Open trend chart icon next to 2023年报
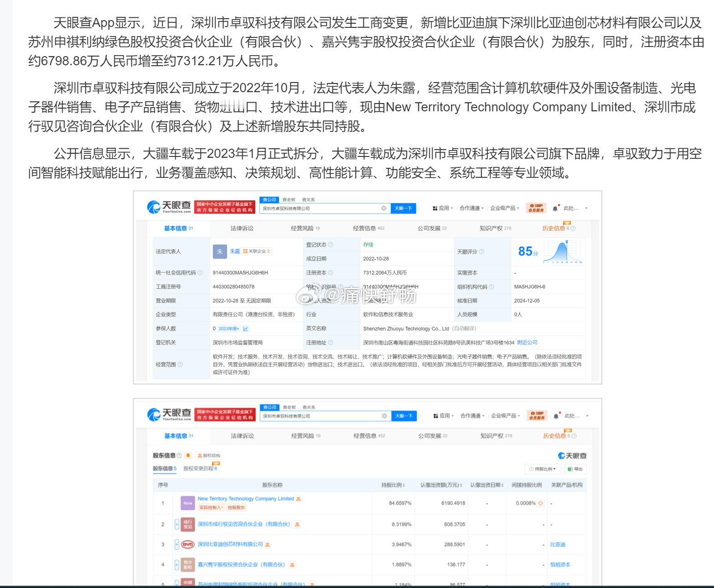Image resolution: width=714 pixels, height=588 pixels. coord(246,329)
